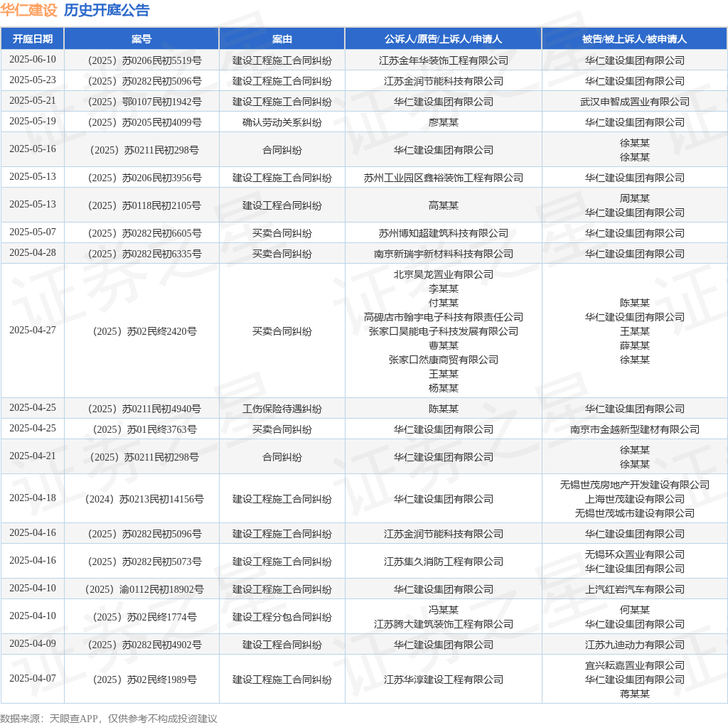
Task: Click defendant 上汽红岩汽车有限公司
Action: pos(634,589)
